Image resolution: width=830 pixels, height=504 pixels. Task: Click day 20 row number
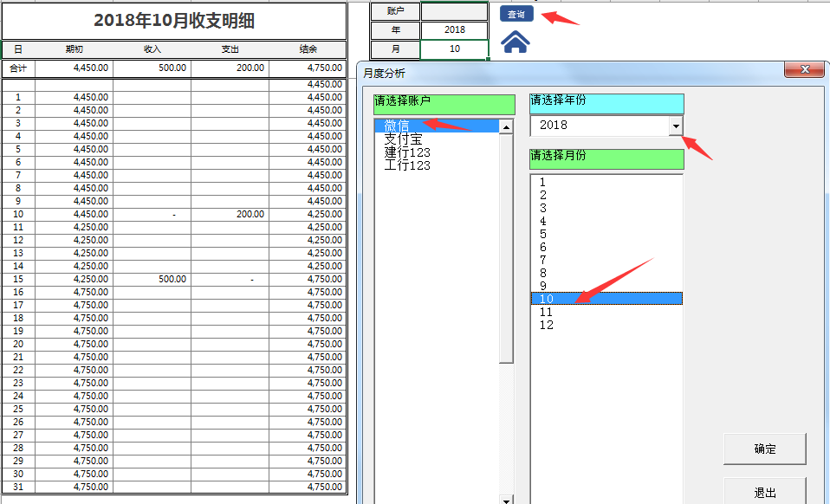[x=18, y=345]
